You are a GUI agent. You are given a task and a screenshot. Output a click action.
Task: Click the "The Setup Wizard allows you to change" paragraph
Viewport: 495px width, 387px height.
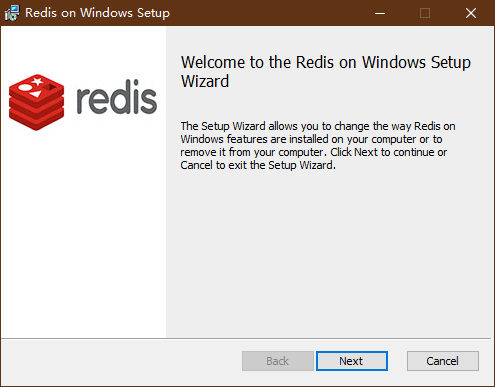click(x=318, y=146)
